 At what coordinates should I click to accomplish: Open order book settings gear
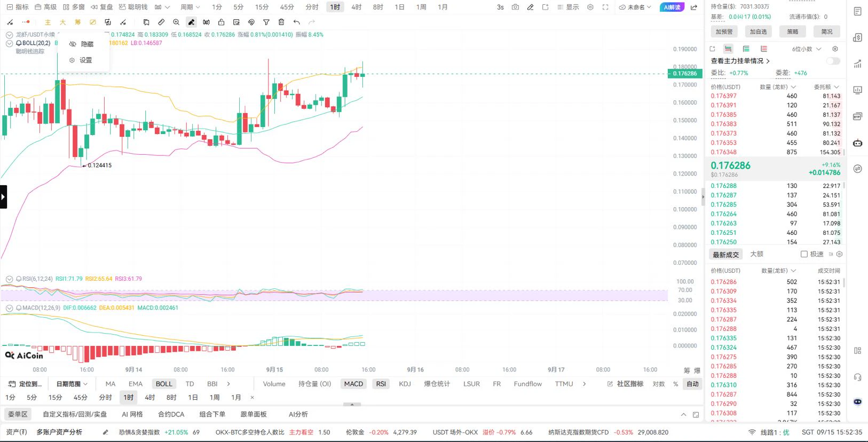(835, 49)
